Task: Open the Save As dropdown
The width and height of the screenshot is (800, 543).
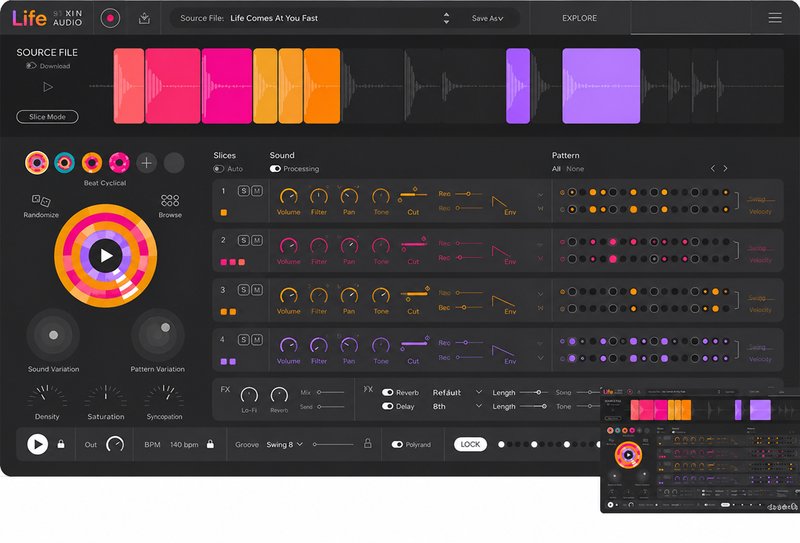Action: click(x=487, y=18)
